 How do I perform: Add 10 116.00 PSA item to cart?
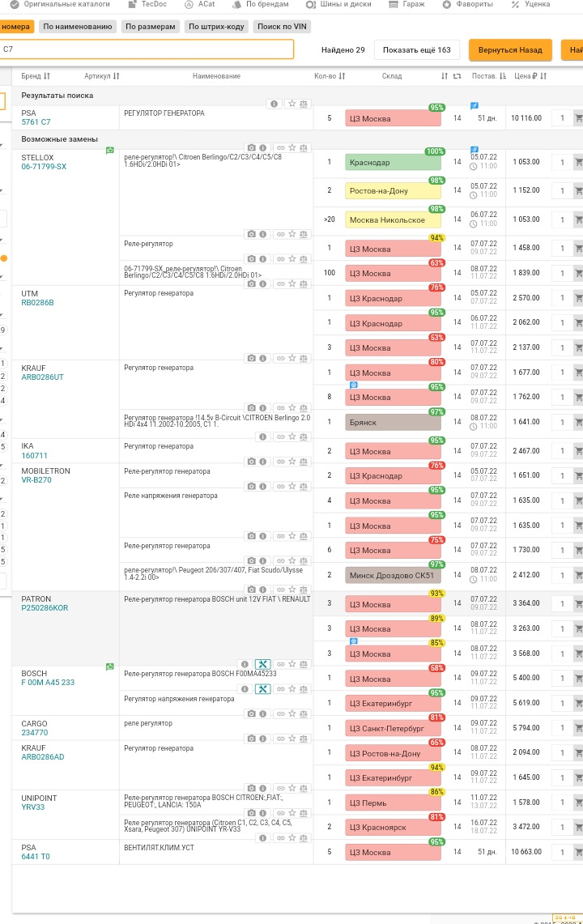click(x=578, y=118)
